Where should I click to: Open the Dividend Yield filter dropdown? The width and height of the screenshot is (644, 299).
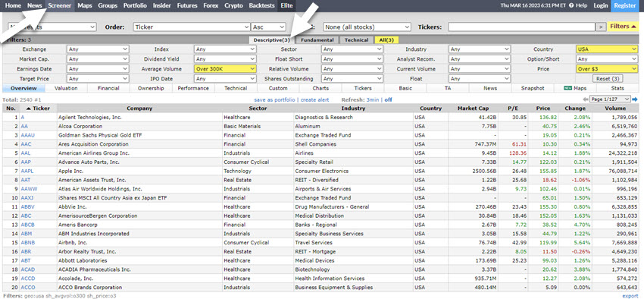(225, 58)
